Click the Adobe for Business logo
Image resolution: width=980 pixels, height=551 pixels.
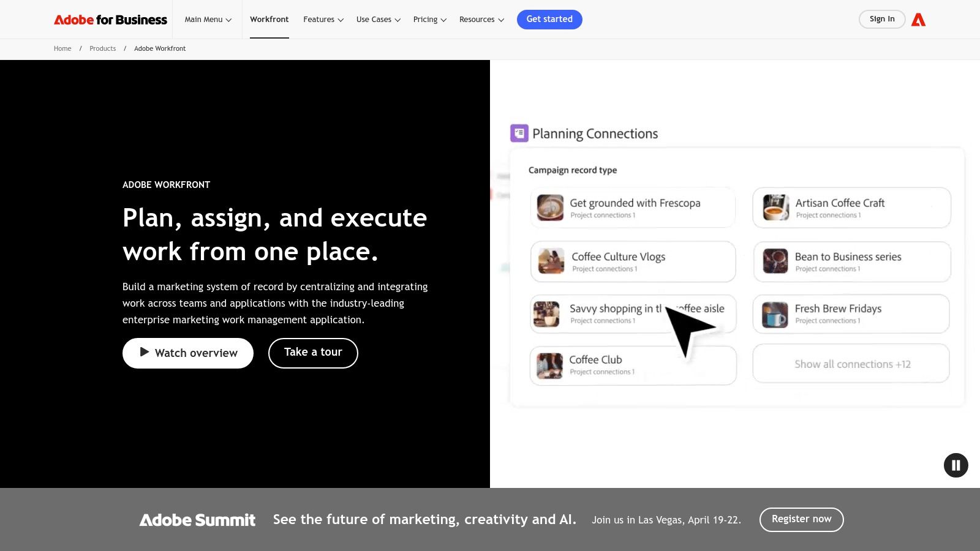click(x=110, y=19)
